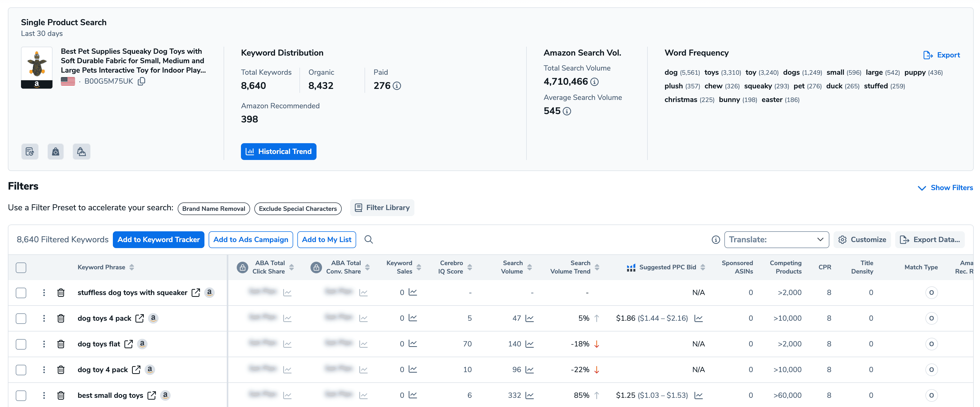Image resolution: width=980 pixels, height=407 pixels.
Task: Select the 'stuffless dog toys with squeaker' checkbox
Action: point(21,293)
